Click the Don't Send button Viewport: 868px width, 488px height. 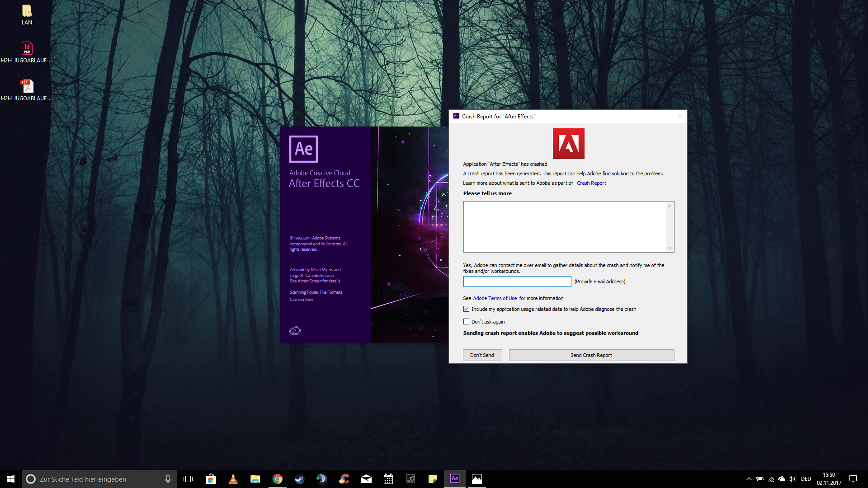point(482,355)
